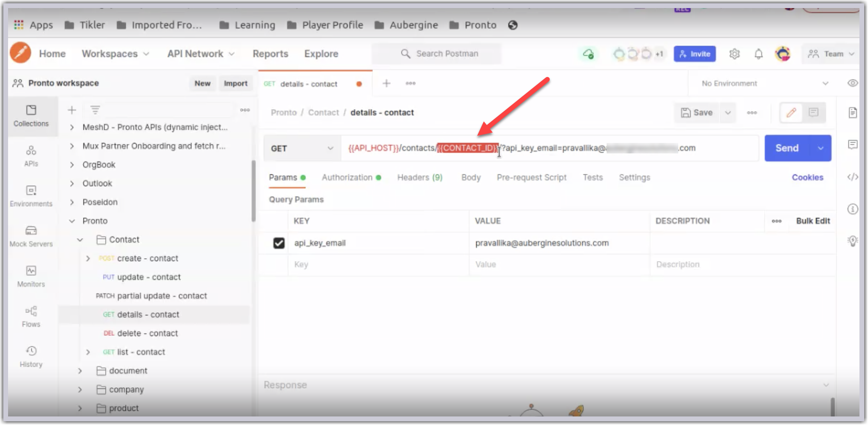
Task: Open the Apps bookmark shortcut
Action: [33, 25]
